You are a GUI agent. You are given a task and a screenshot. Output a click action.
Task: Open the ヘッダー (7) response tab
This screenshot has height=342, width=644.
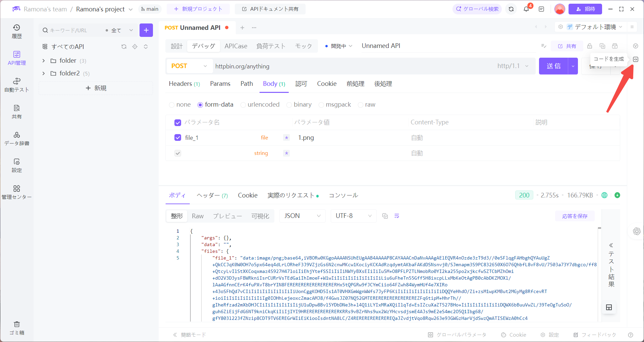[x=212, y=195]
